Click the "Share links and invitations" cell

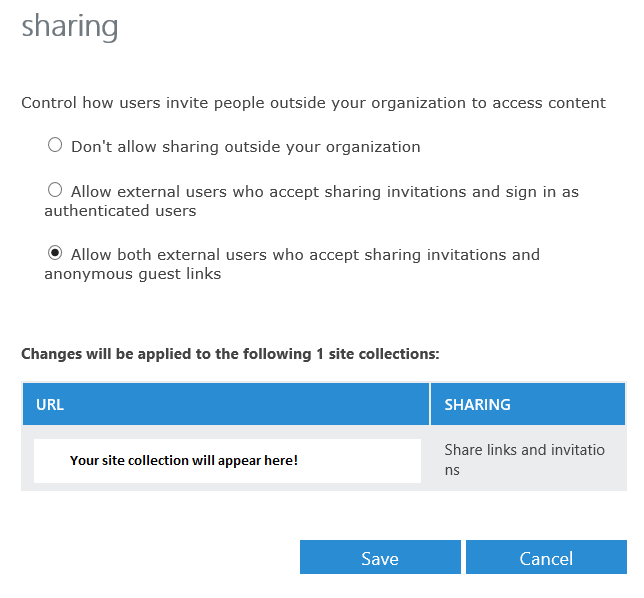point(524,460)
